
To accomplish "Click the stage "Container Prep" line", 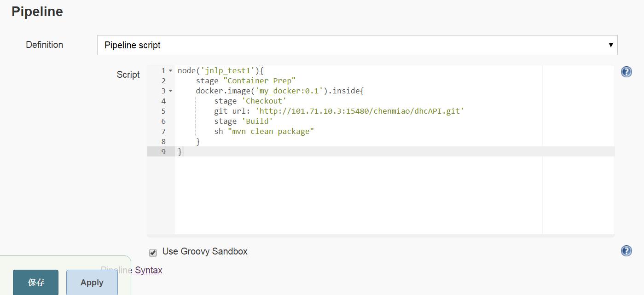I will click(246, 81).
